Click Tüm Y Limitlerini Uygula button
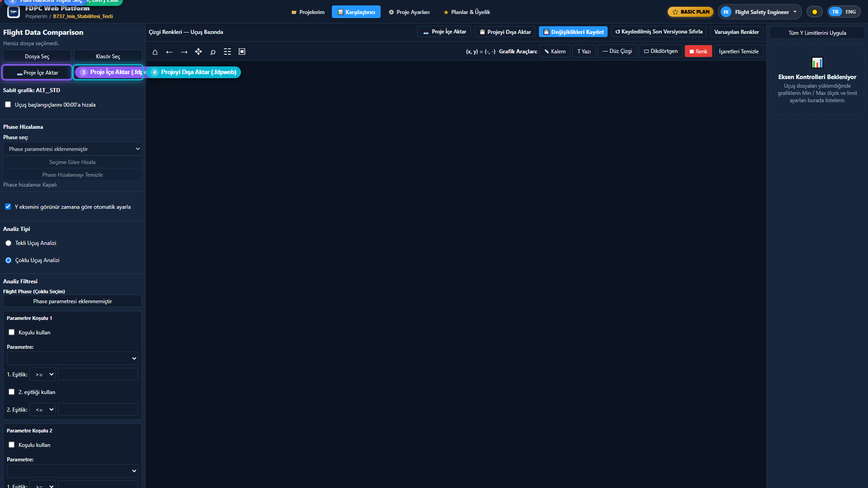 coord(817,33)
